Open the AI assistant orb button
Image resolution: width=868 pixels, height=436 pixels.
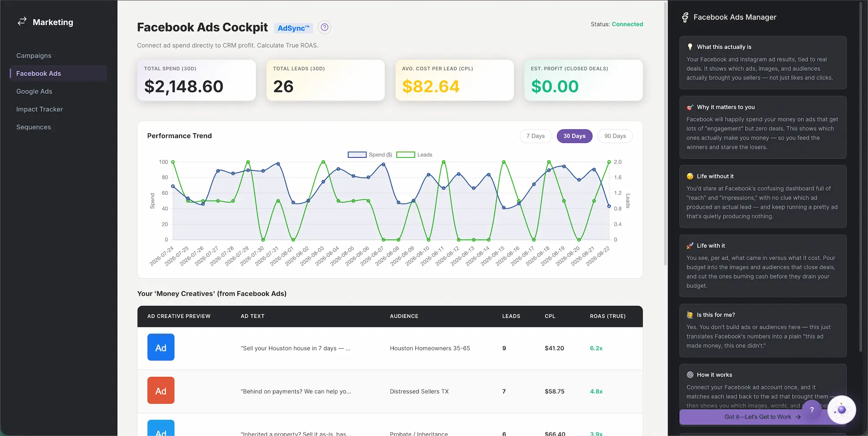pyautogui.click(x=842, y=410)
